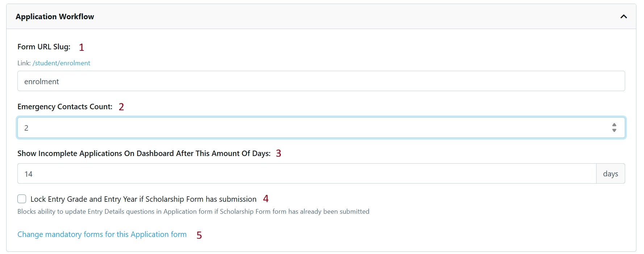Click the "days" unit addon
Screen dimensions: 644x254
click(x=610, y=174)
